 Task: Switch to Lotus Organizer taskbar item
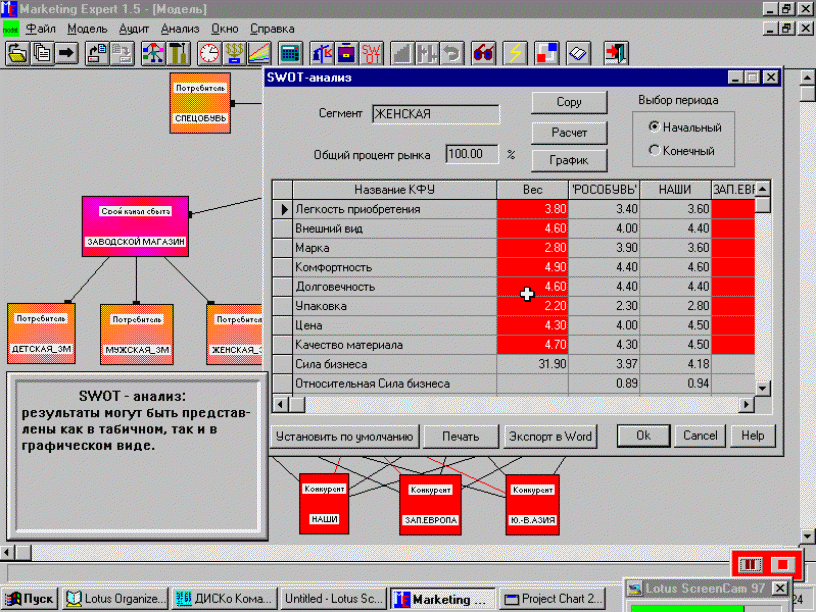point(116,599)
